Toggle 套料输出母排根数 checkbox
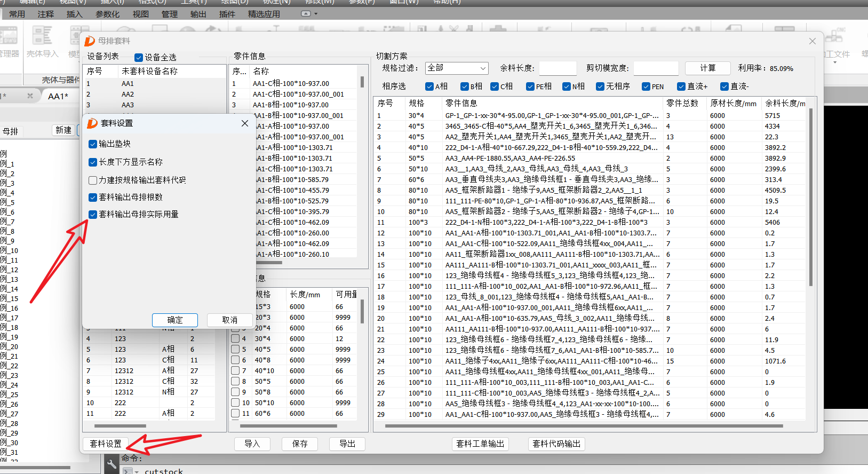868x474 pixels. (93, 197)
